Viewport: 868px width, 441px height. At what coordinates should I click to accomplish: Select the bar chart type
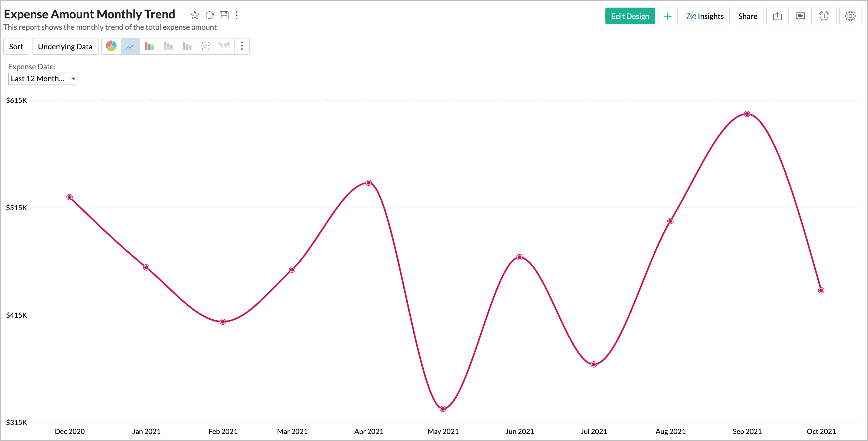click(x=149, y=46)
